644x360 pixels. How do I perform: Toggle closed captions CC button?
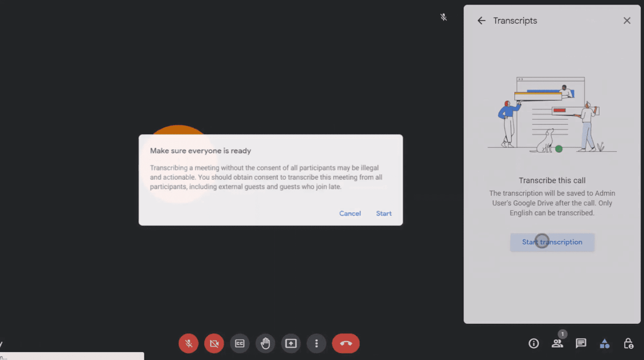[240, 343]
